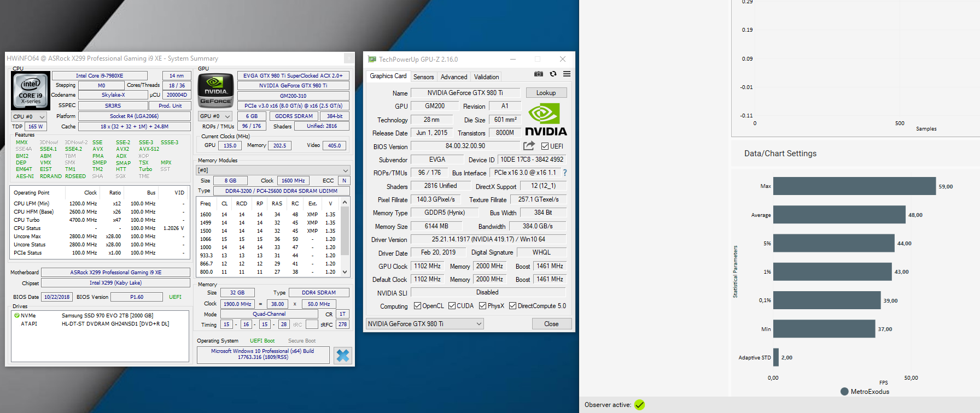
Task: Toggle the OpenCL checkbox
Action: [x=417, y=306]
